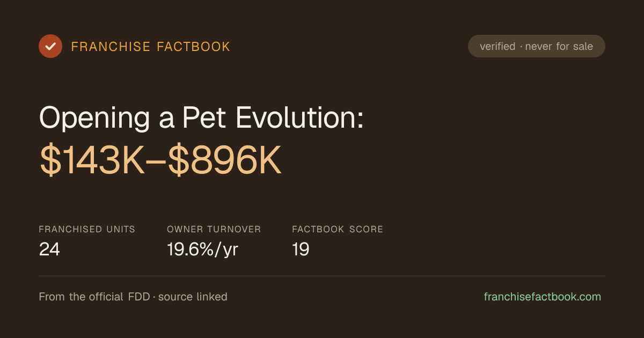This screenshot has width=644, height=338.
Task: Click the 19.6%/yr turnover value
Action: click(x=203, y=249)
